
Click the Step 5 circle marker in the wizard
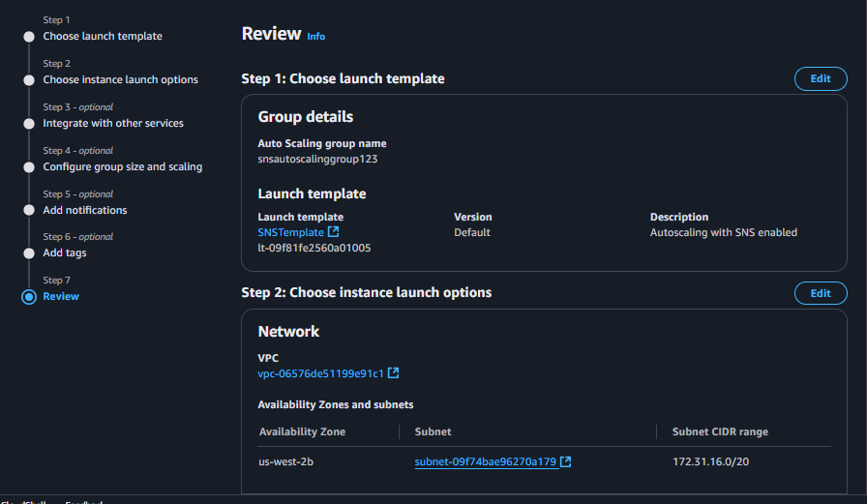[29, 211]
